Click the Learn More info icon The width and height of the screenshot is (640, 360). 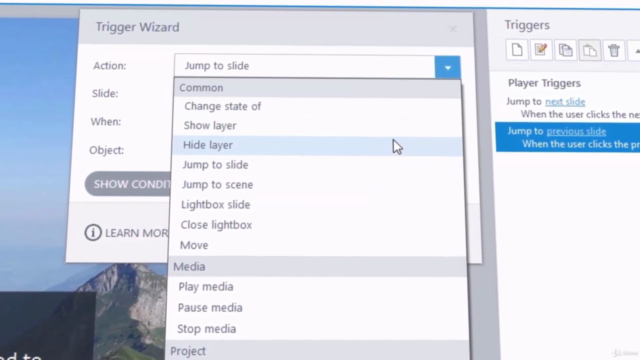pyautogui.click(x=93, y=233)
